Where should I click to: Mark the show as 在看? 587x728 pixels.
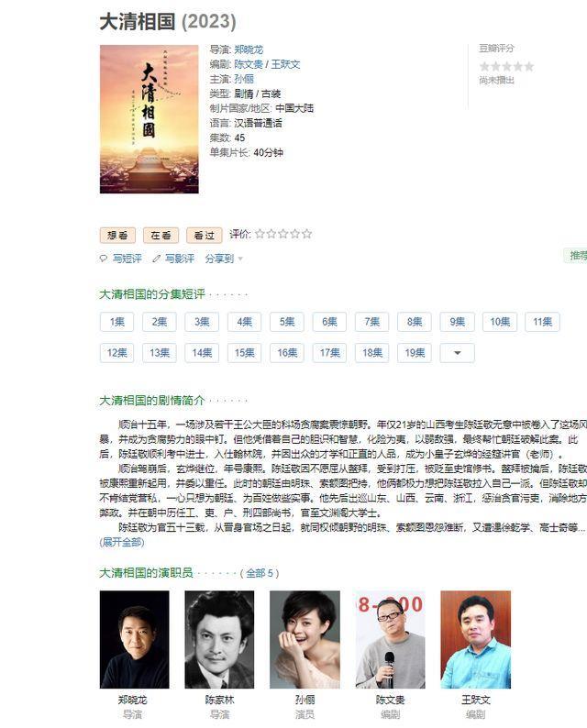(x=161, y=236)
